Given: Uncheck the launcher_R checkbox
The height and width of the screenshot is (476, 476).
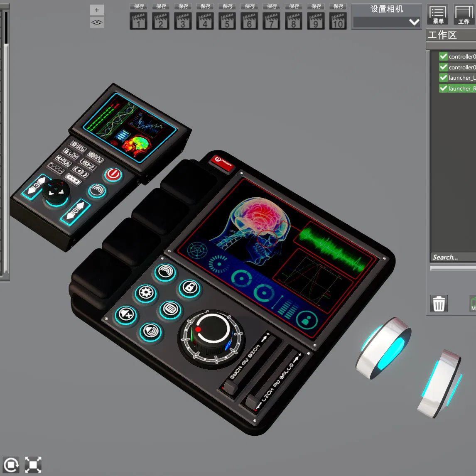Looking at the screenshot, I should coord(443,88).
